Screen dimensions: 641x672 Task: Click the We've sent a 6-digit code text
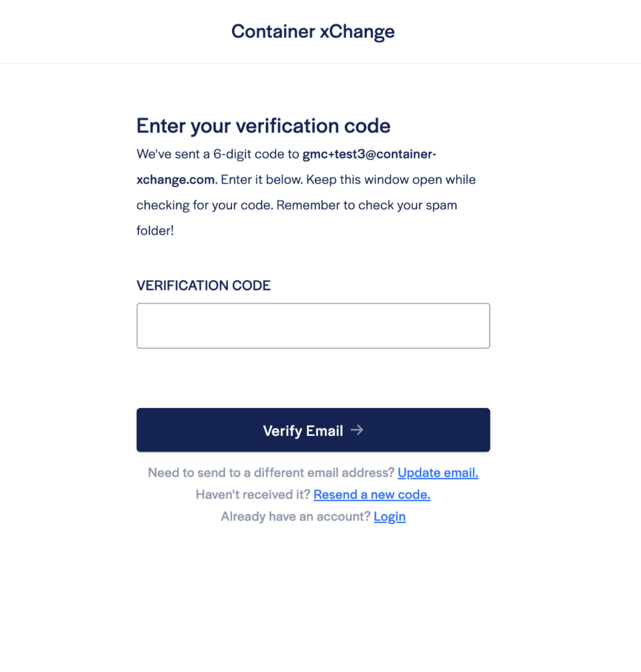pyautogui.click(x=210, y=154)
